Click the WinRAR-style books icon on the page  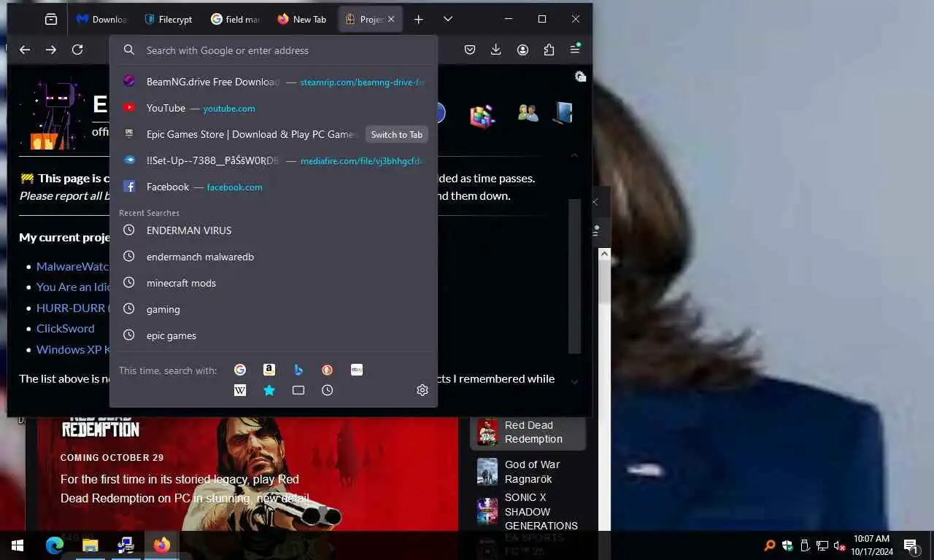(x=482, y=115)
